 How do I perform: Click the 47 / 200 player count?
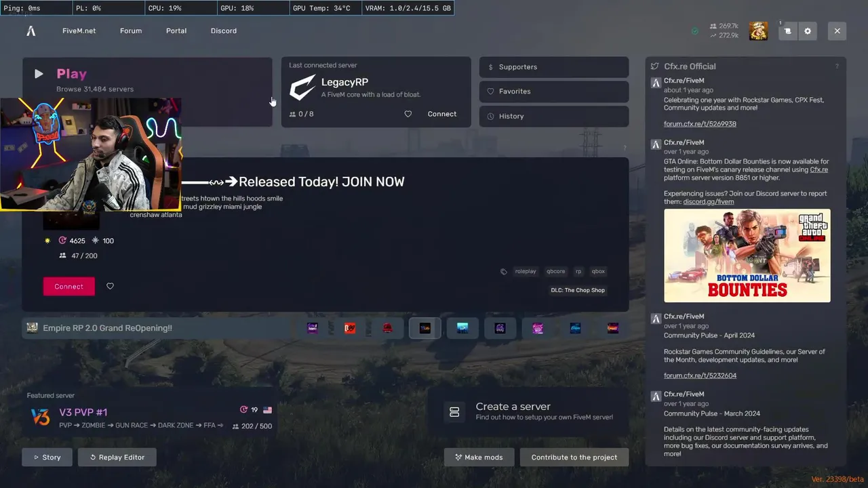79,256
